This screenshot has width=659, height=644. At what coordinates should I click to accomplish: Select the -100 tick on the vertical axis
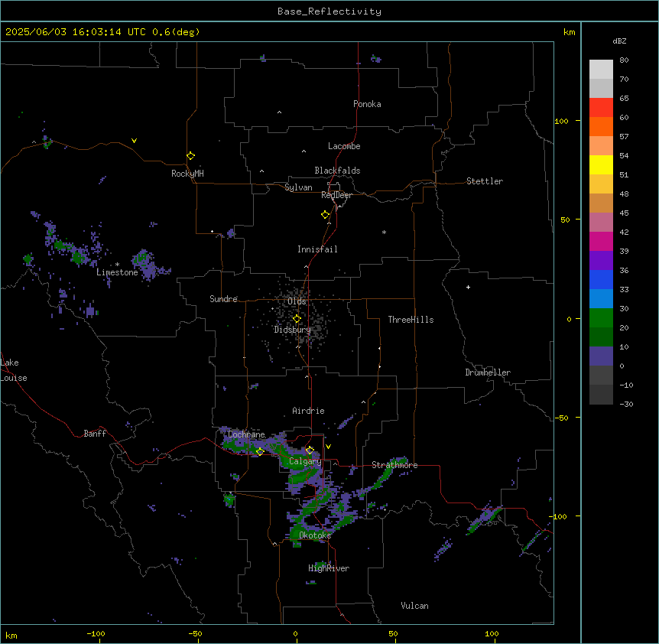coord(559,516)
